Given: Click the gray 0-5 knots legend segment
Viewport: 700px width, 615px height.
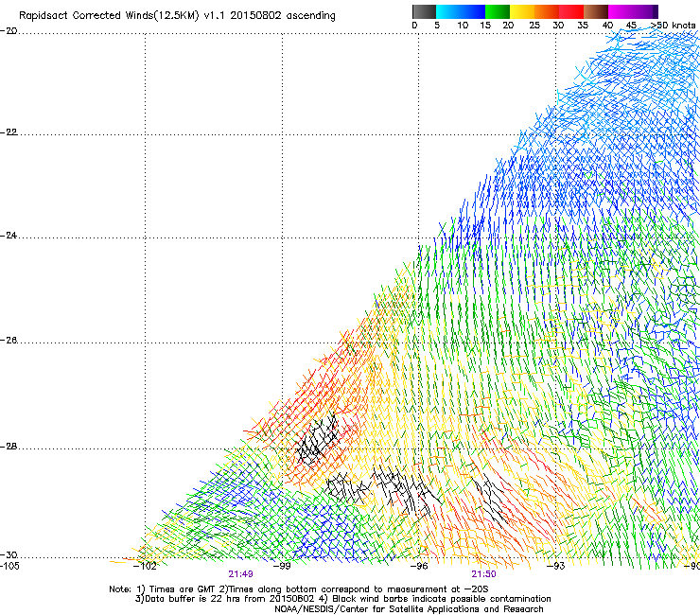Looking at the screenshot, I should coord(424,11).
